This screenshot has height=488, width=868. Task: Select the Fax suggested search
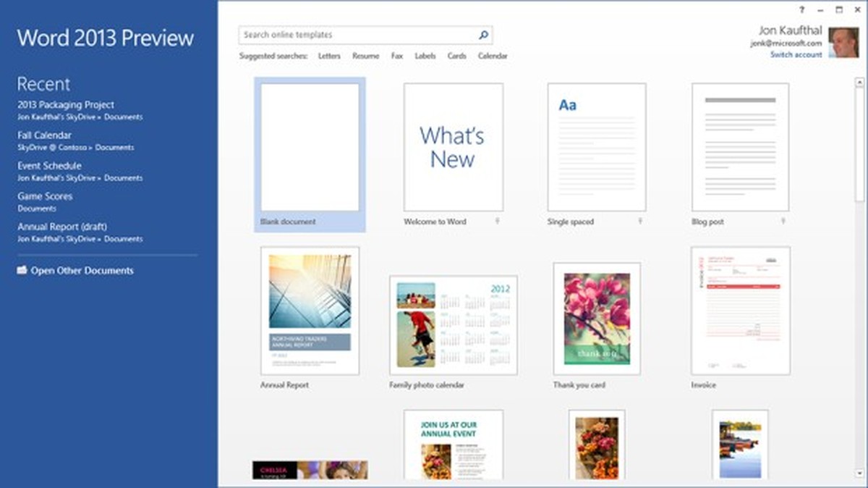coord(396,55)
